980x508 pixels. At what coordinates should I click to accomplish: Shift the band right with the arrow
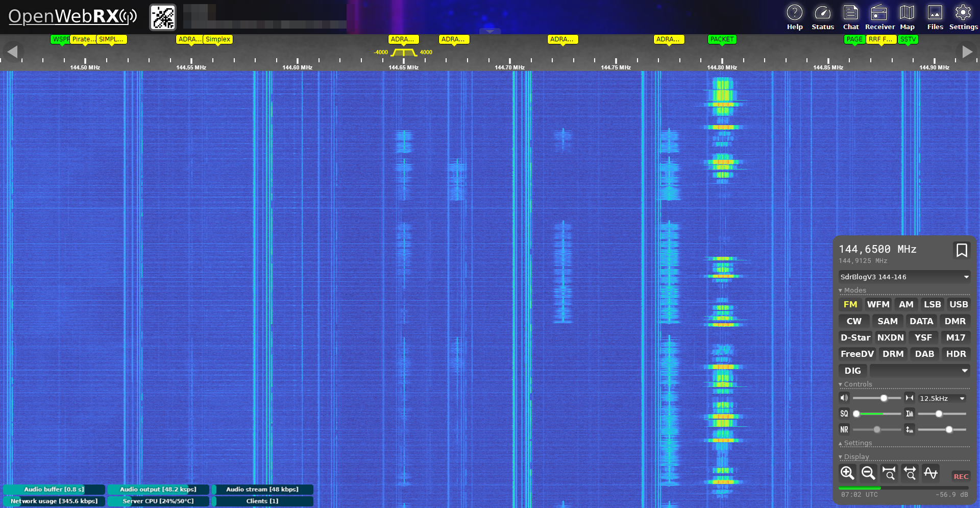967,52
